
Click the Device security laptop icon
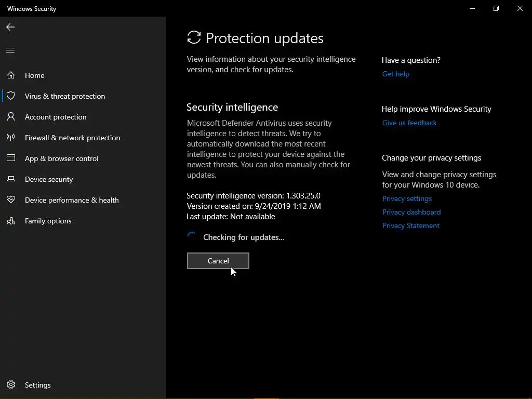pyautogui.click(x=11, y=179)
